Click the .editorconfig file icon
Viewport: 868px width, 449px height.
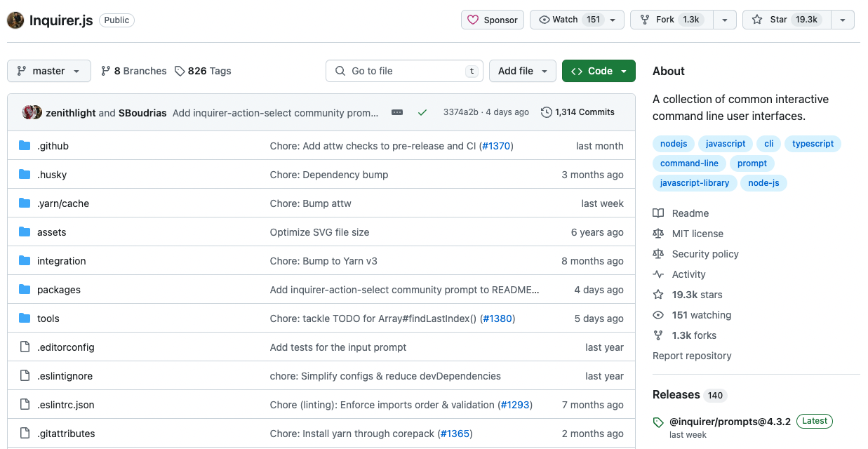(25, 347)
